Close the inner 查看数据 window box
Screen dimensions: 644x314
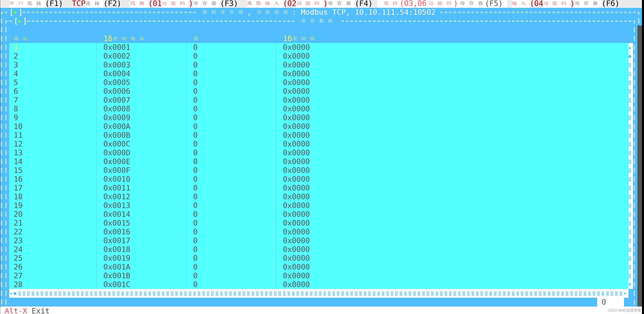[x=19, y=21]
